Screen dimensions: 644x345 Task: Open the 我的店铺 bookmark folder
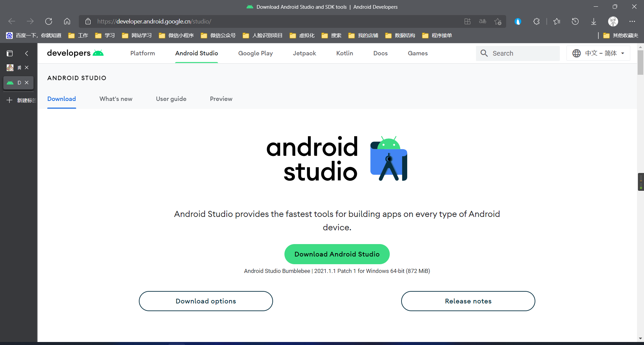363,36
